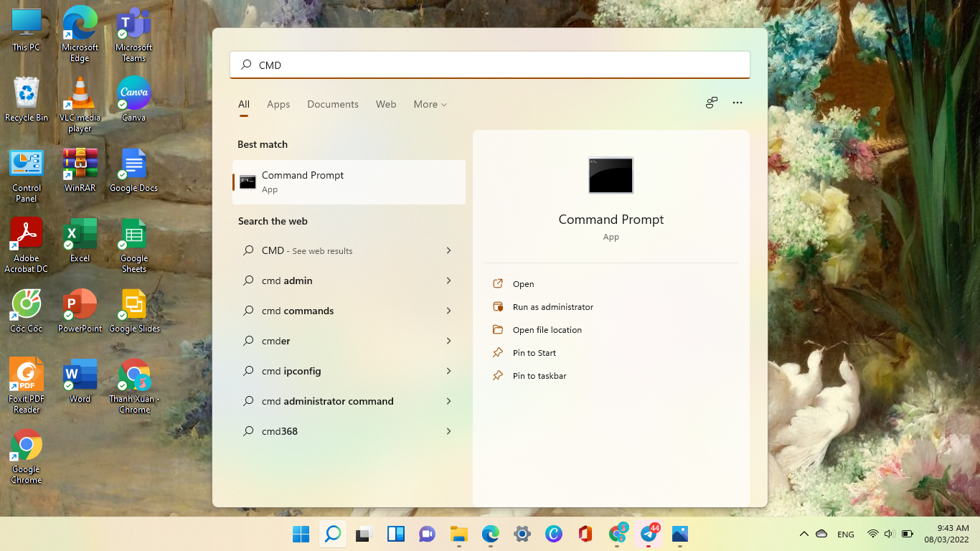
Task: Select the Word desktop icon
Action: click(x=80, y=381)
